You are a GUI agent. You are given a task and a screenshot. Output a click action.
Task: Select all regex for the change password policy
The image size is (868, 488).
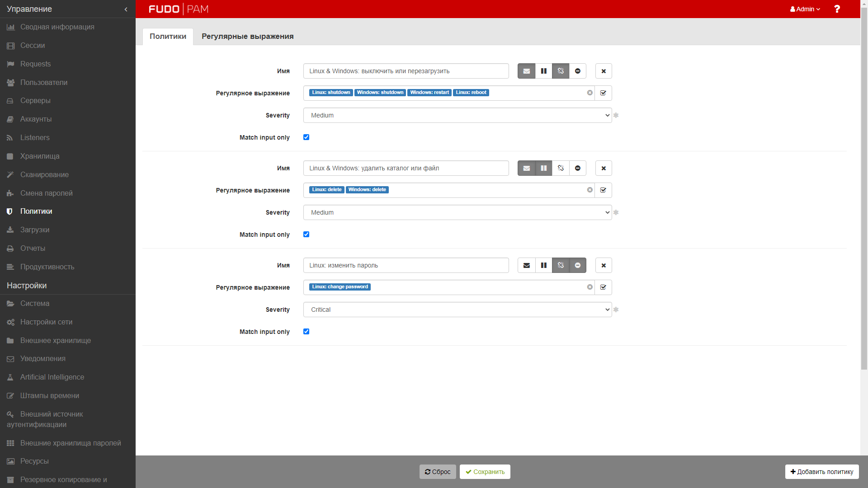coord(603,287)
